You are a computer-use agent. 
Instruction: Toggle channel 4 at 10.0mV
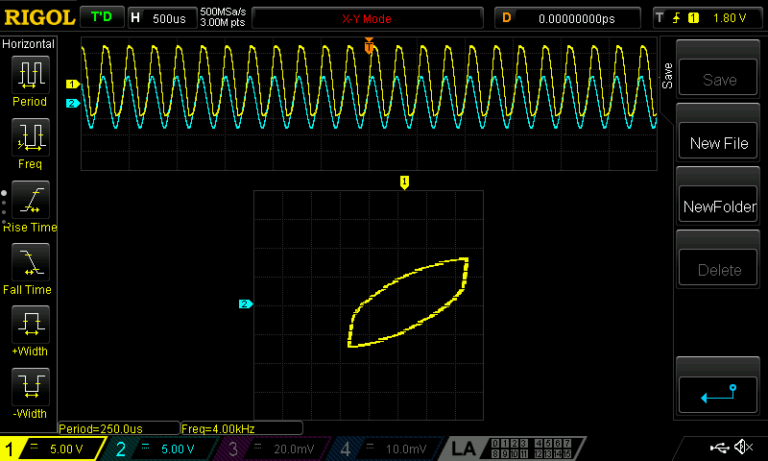[387, 449]
